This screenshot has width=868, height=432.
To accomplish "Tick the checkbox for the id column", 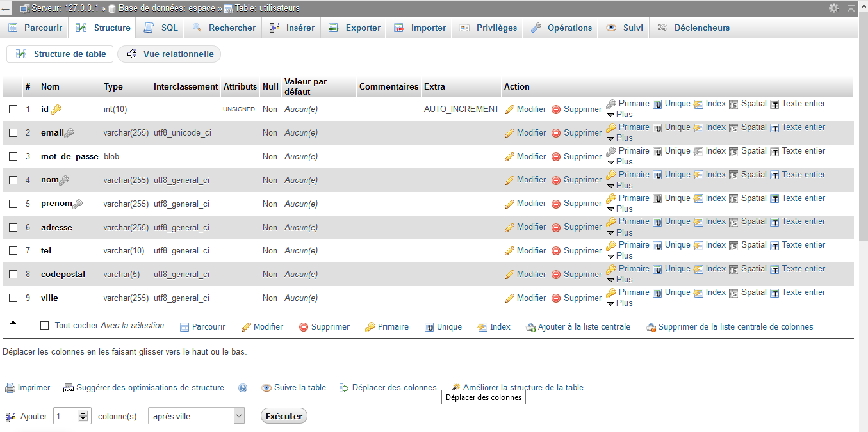I will pyautogui.click(x=13, y=109).
